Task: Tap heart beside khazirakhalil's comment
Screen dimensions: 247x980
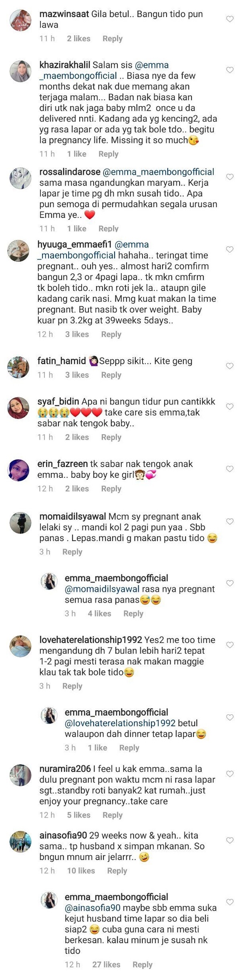Action: click(230, 70)
